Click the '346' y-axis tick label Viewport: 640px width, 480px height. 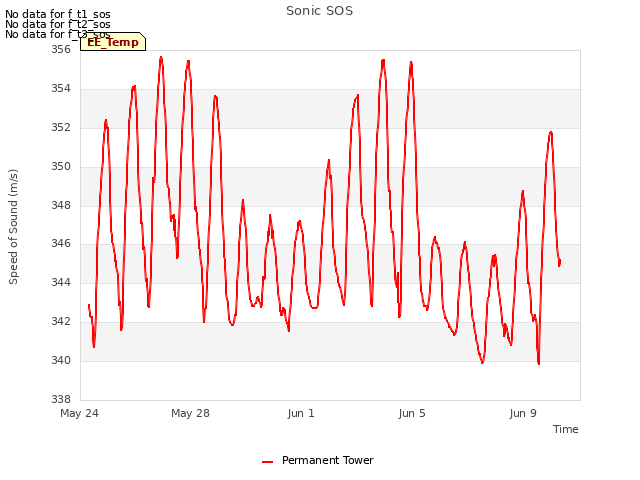(x=61, y=244)
